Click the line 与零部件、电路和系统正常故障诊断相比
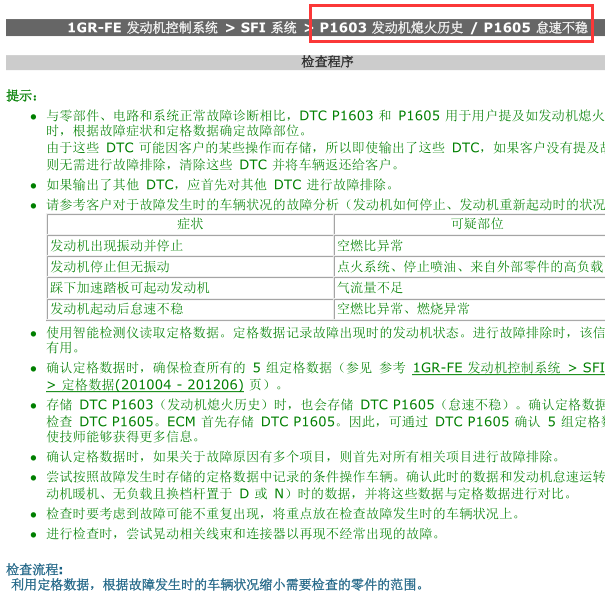The height and width of the screenshot is (601, 605). (326, 115)
